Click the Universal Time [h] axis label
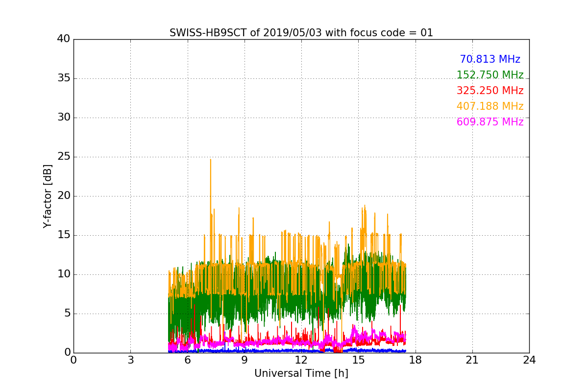Screen dimensions: 588x392 [301, 373]
